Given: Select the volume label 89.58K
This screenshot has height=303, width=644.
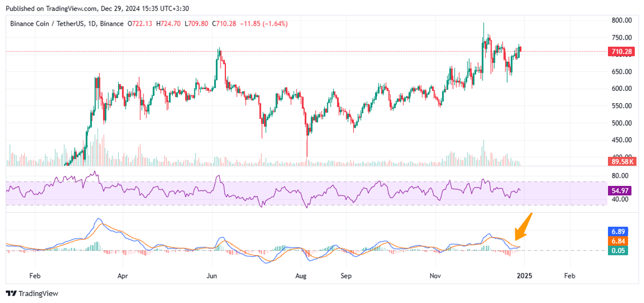Looking at the screenshot, I should tap(621, 161).
